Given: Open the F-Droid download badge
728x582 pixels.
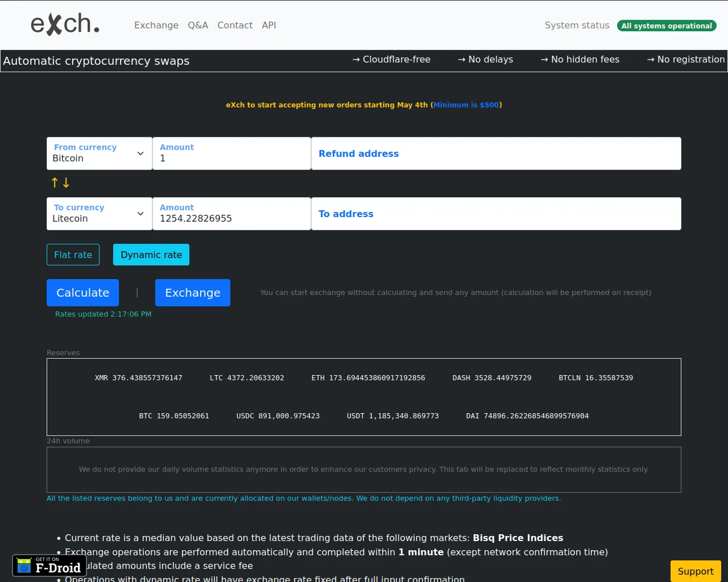Looking at the screenshot, I should click(49, 566).
